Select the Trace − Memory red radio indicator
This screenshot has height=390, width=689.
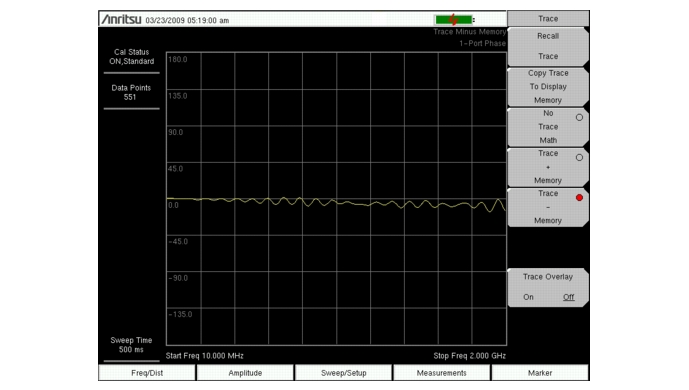(579, 198)
